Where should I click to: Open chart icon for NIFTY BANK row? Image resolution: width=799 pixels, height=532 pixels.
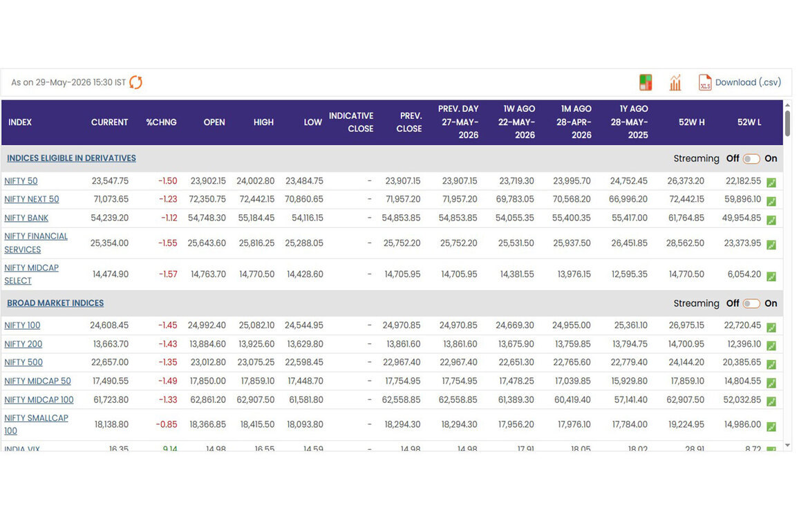pos(771,220)
